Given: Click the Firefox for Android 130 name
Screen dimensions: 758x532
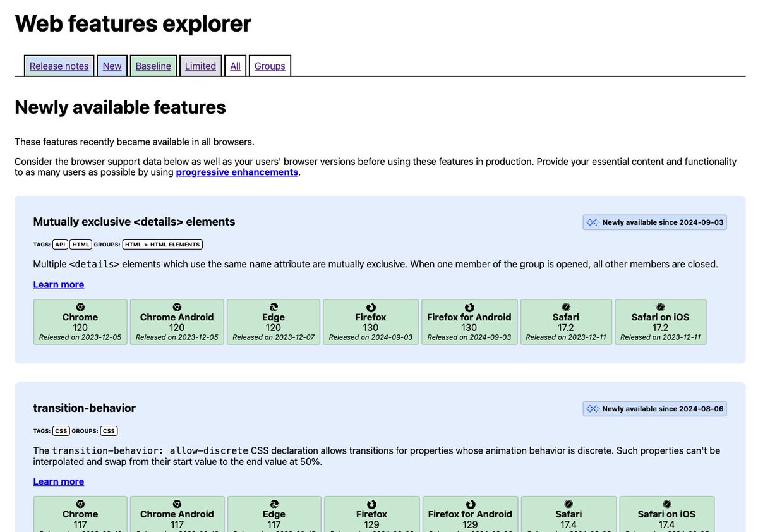Looking at the screenshot, I should tap(469, 317).
